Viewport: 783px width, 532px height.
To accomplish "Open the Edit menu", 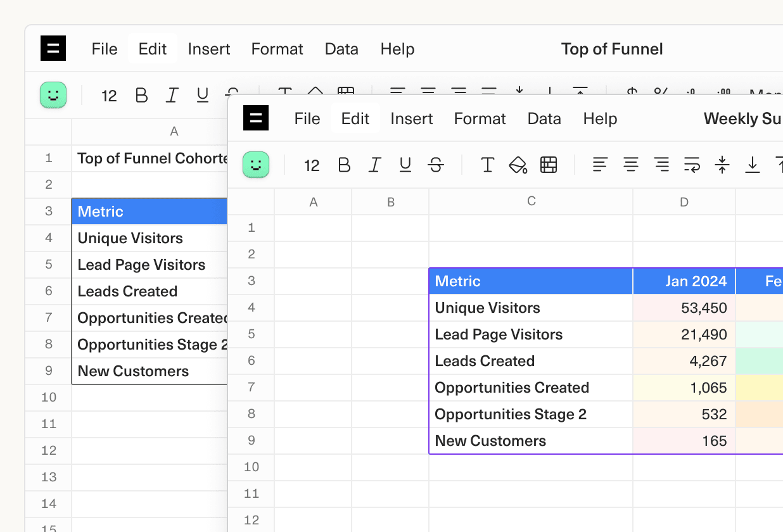I will [355, 118].
